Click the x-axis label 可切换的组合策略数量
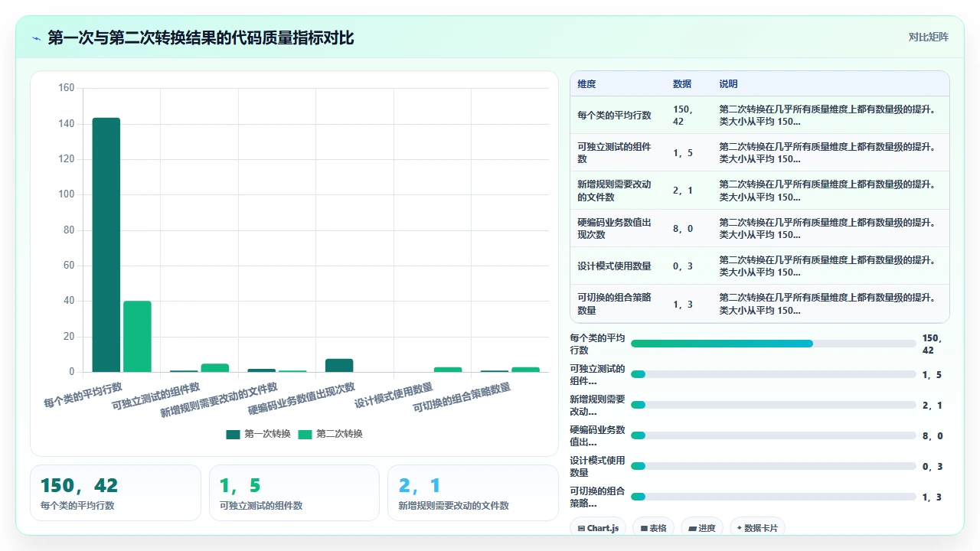This screenshot has width=980, height=551. 462,398
